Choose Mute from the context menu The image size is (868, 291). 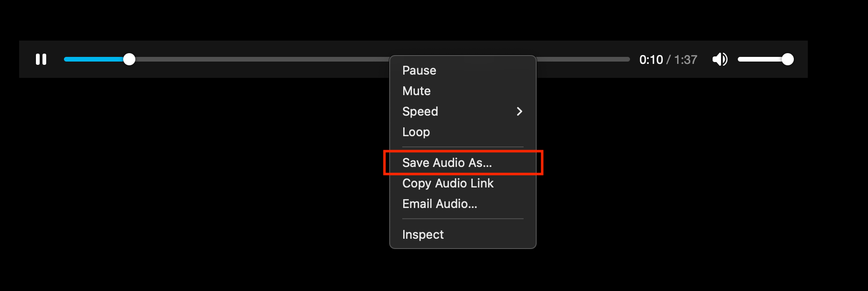463,91
